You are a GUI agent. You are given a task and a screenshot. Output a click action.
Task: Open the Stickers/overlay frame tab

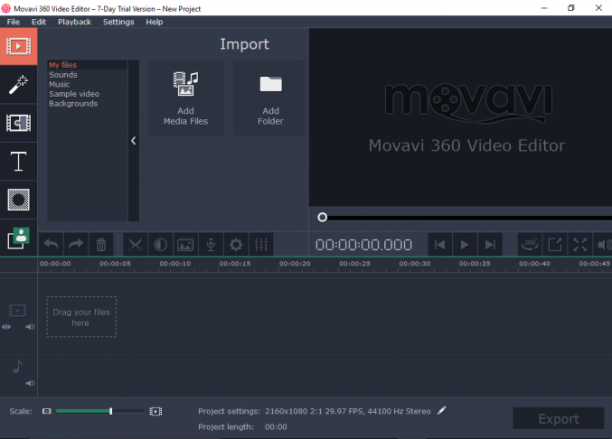[x=18, y=200]
